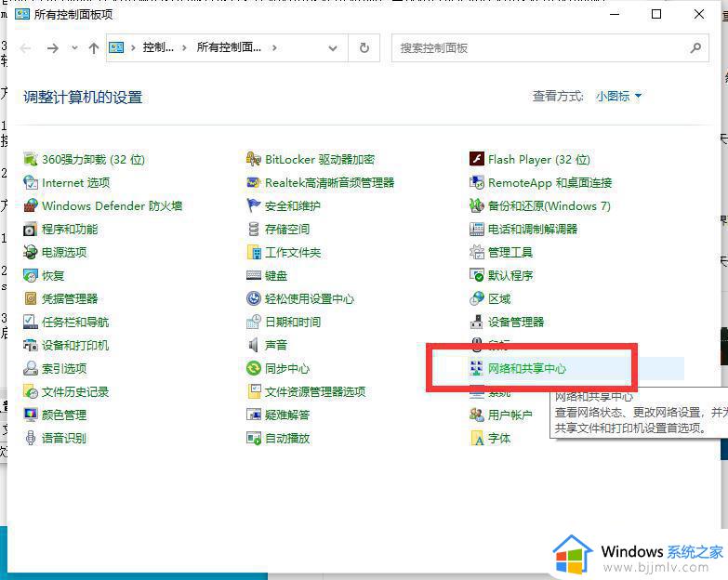Click the BitLocker 驱动器加密 icon
The width and height of the screenshot is (728, 580).
pyautogui.click(x=254, y=160)
